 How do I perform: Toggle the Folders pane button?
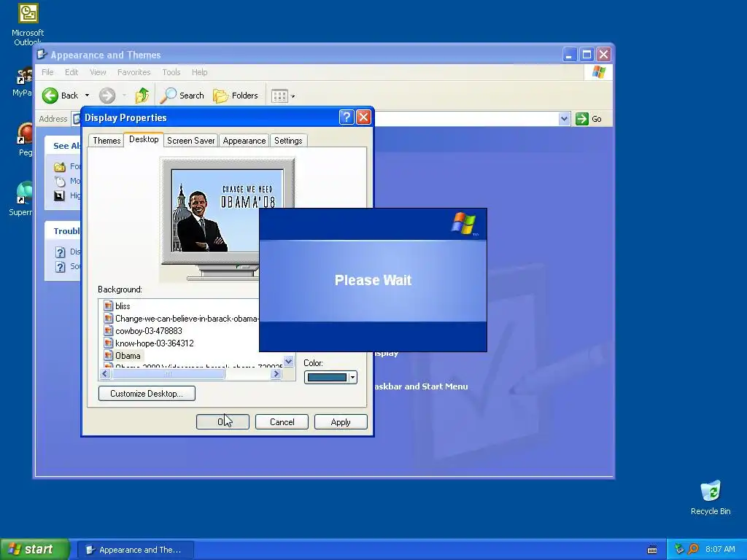click(236, 96)
